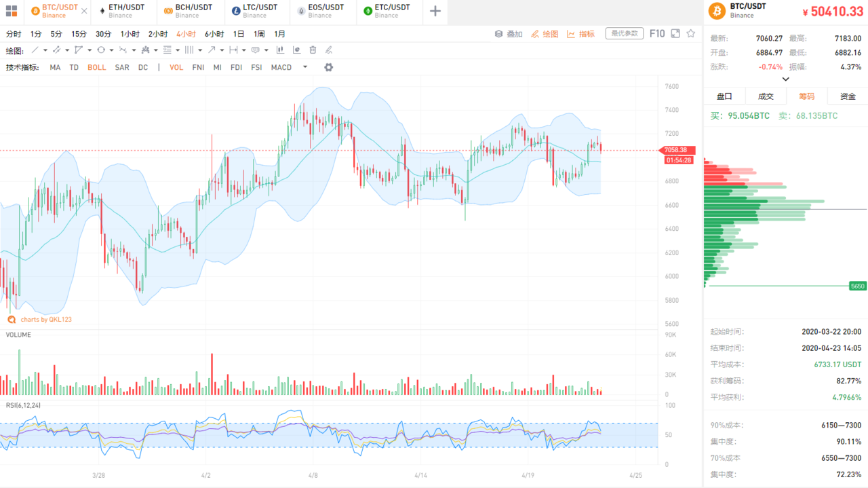Open Fibonacci tool options arrow
The image size is (868, 488).
tap(178, 50)
